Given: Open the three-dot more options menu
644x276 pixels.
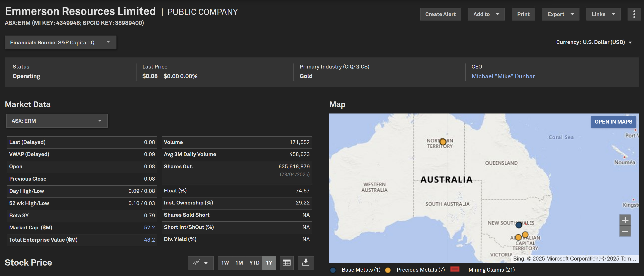Looking at the screenshot, I should 634,14.
